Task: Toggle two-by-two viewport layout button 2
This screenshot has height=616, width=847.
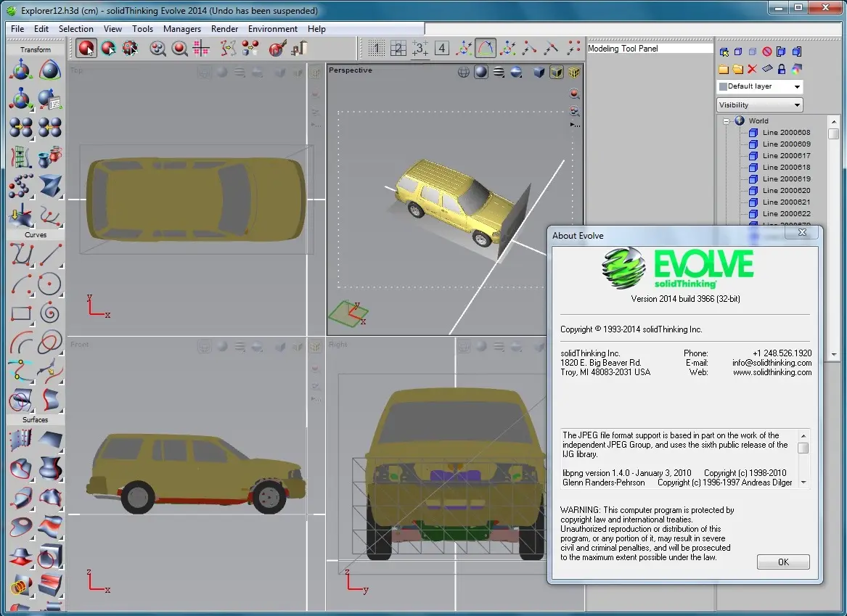Action: pyautogui.click(x=398, y=49)
